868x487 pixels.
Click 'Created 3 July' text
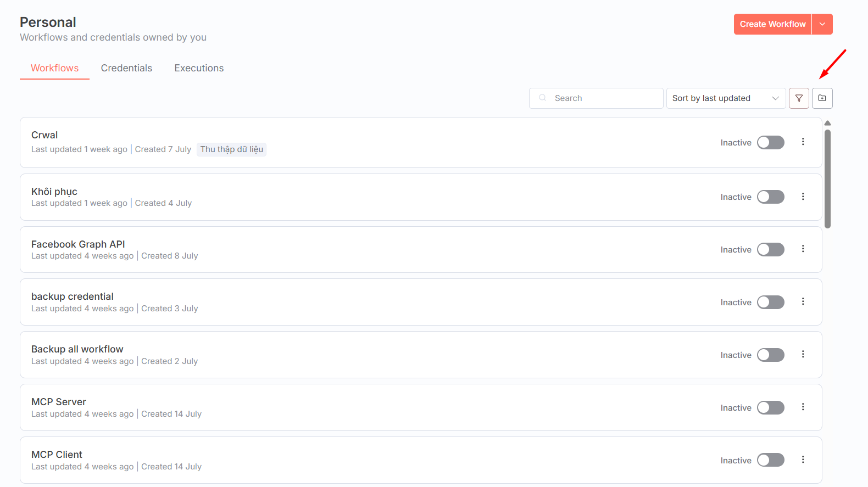click(170, 309)
